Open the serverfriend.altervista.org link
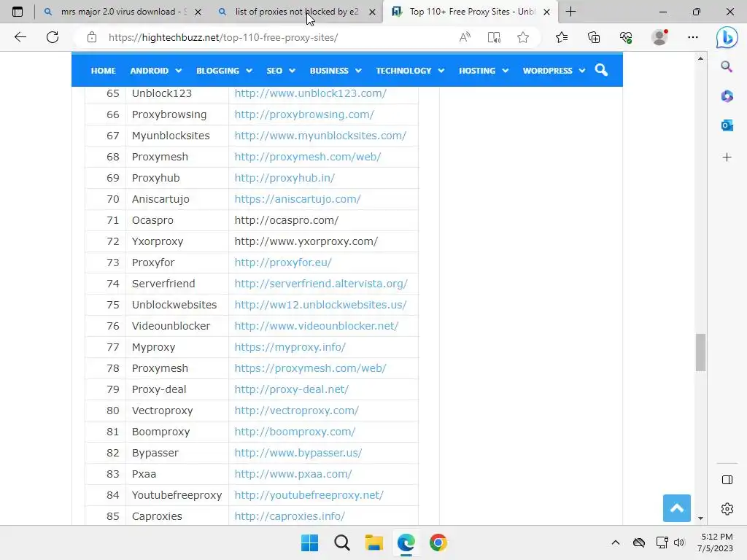 click(321, 284)
